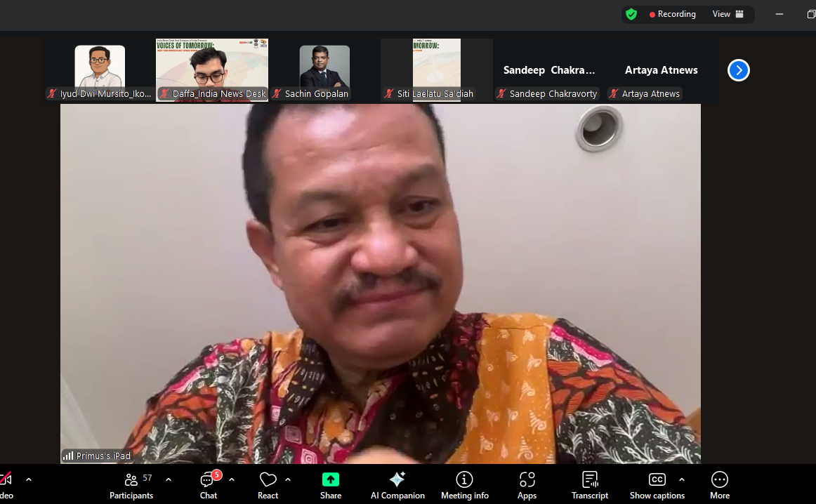Click the main speaker video of Primus's iPad
The width and height of the screenshot is (816, 504).
381,284
